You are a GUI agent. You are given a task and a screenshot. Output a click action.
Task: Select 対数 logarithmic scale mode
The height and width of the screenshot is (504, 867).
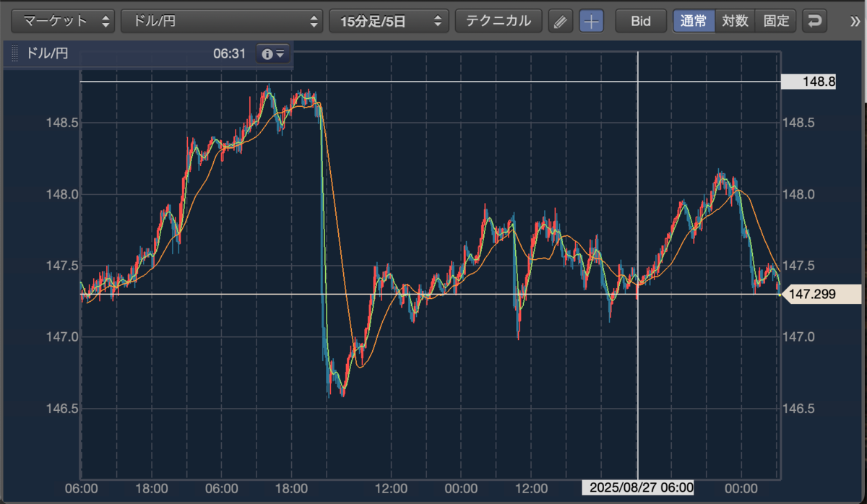point(735,21)
